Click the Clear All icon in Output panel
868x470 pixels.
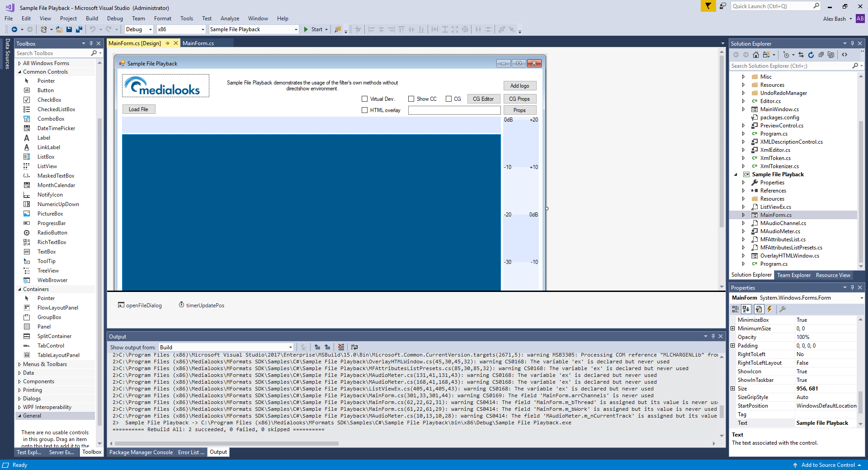point(341,347)
